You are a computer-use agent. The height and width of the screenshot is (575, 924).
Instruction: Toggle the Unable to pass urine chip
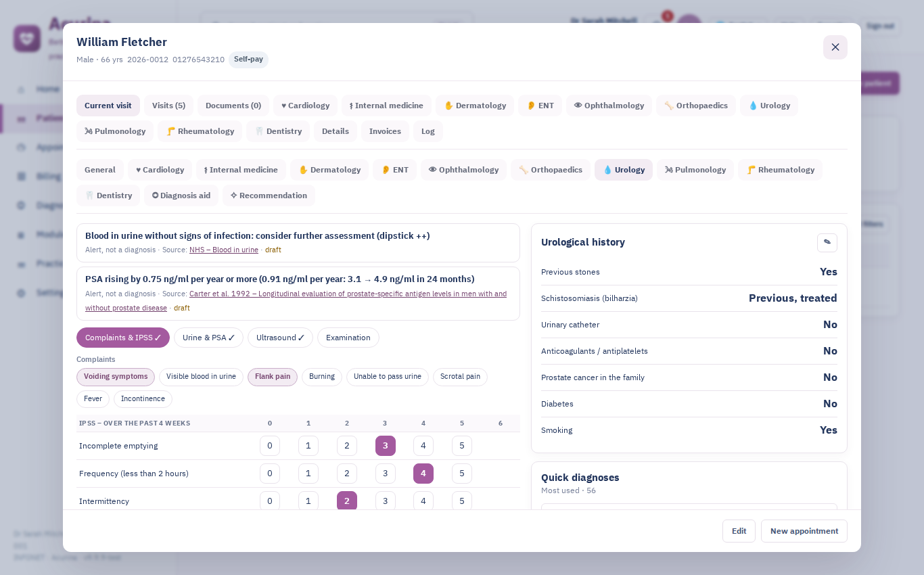388,377
